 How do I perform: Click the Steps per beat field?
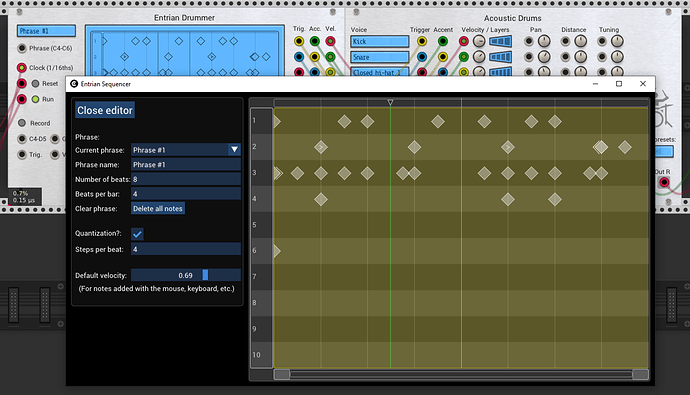pyautogui.click(x=186, y=249)
